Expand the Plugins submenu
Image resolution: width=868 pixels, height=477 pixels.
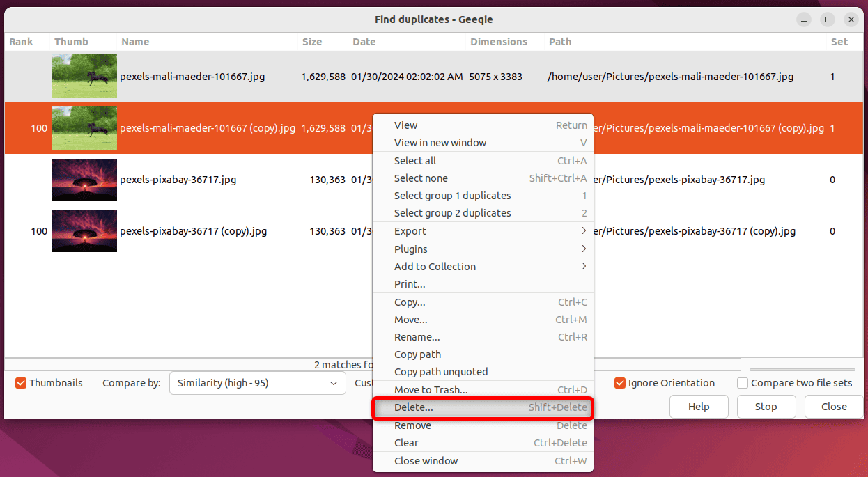point(483,249)
